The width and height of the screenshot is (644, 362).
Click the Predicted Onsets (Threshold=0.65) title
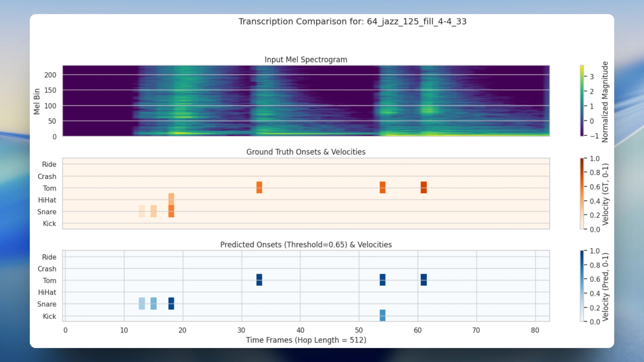click(306, 245)
